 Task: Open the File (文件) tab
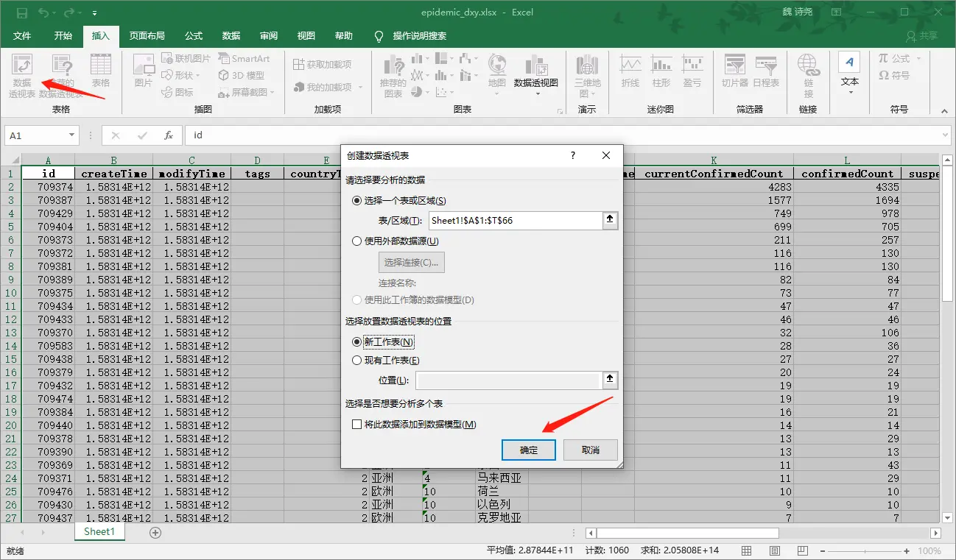point(22,36)
